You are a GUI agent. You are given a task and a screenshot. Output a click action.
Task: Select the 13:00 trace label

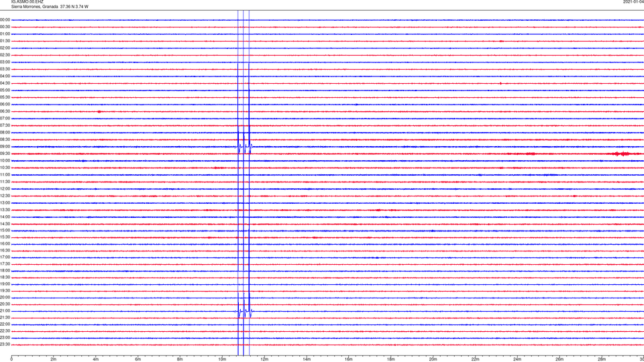tap(5, 202)
